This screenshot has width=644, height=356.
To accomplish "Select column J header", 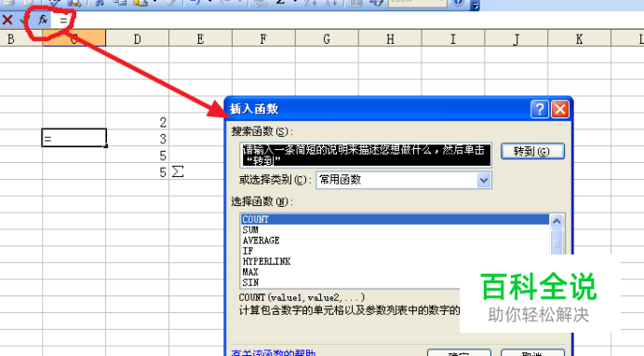I will pyautogui.click(x=517, y=39).
